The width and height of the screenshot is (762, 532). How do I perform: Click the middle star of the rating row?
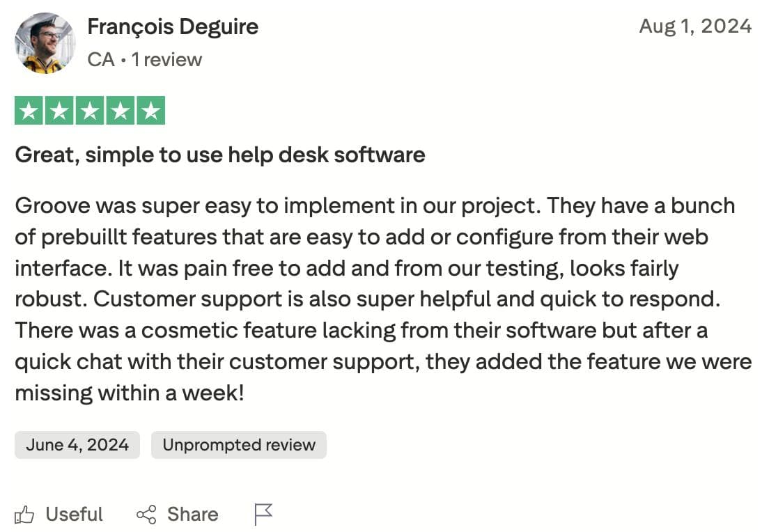89,109
